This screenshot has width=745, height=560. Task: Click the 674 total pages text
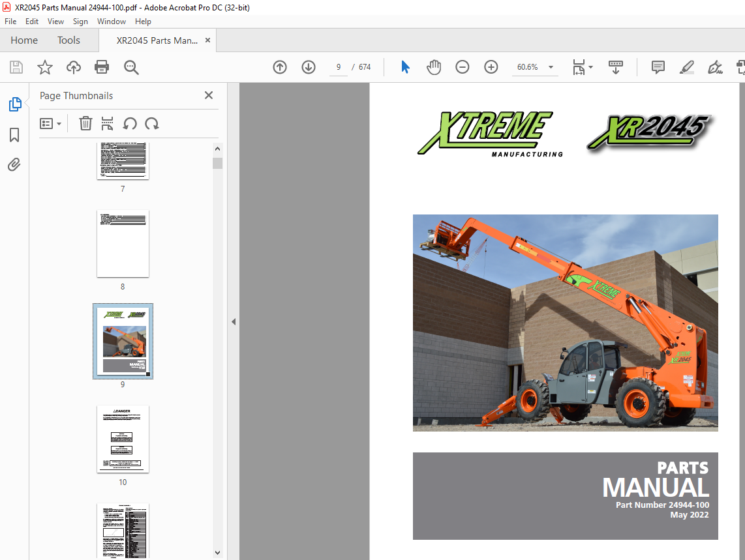(365, 67)
